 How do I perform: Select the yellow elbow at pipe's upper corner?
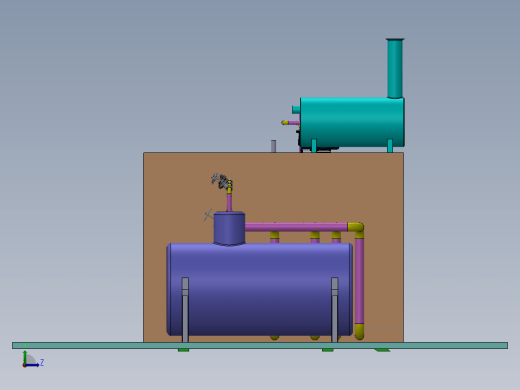[356, 229]
